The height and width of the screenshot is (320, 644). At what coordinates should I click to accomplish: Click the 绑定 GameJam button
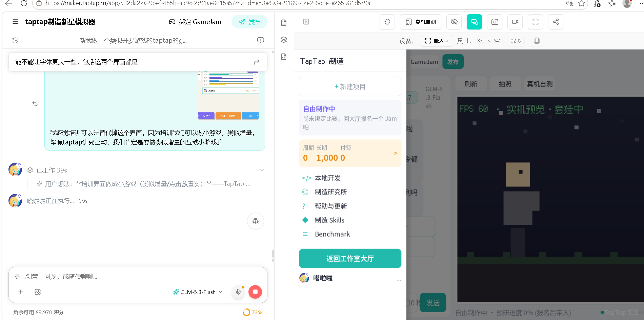click(195, 22)
